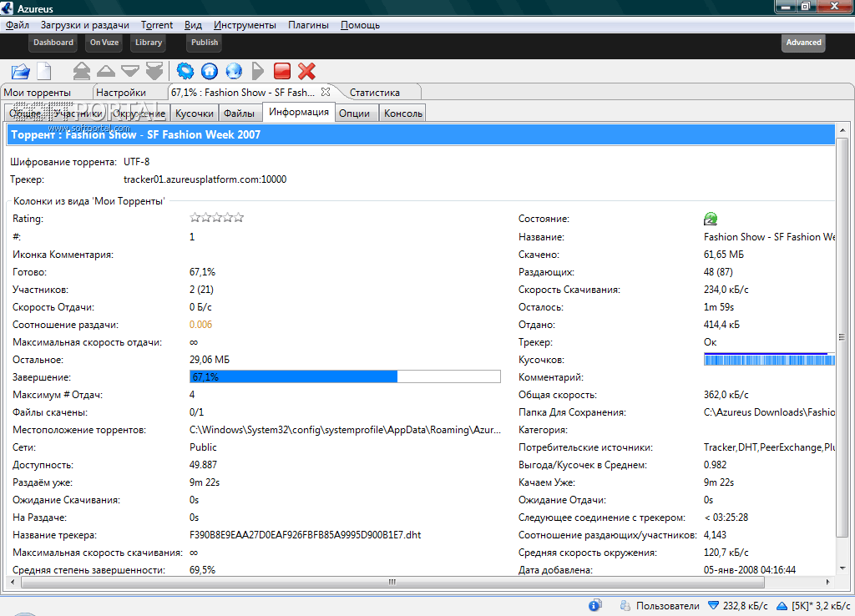Click the 05-янв-2008 04:16:44 date value

(x=750, y=569)
